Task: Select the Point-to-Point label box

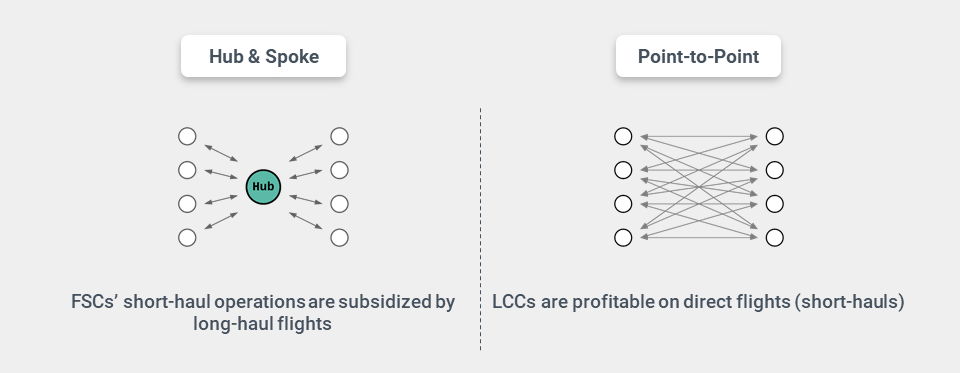Action: (698, 56)
